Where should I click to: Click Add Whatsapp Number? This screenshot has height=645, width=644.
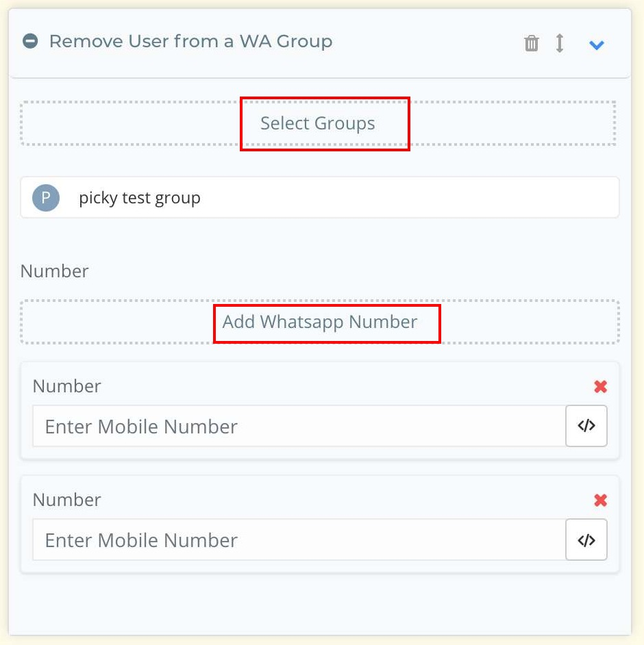(x=320, y=322)
